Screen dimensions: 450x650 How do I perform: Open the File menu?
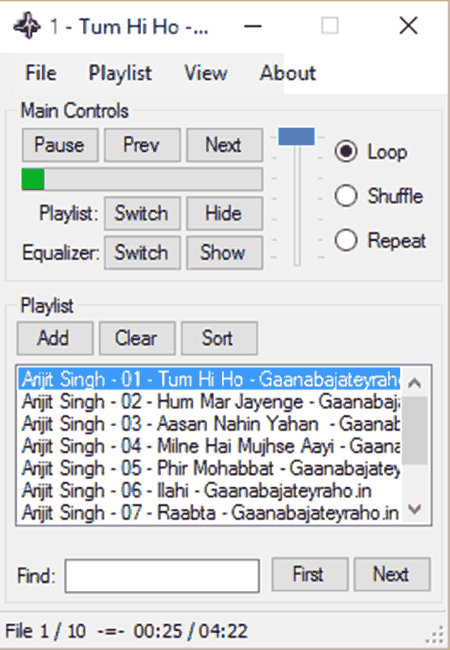pyautogui.click(x=41, y=73)
